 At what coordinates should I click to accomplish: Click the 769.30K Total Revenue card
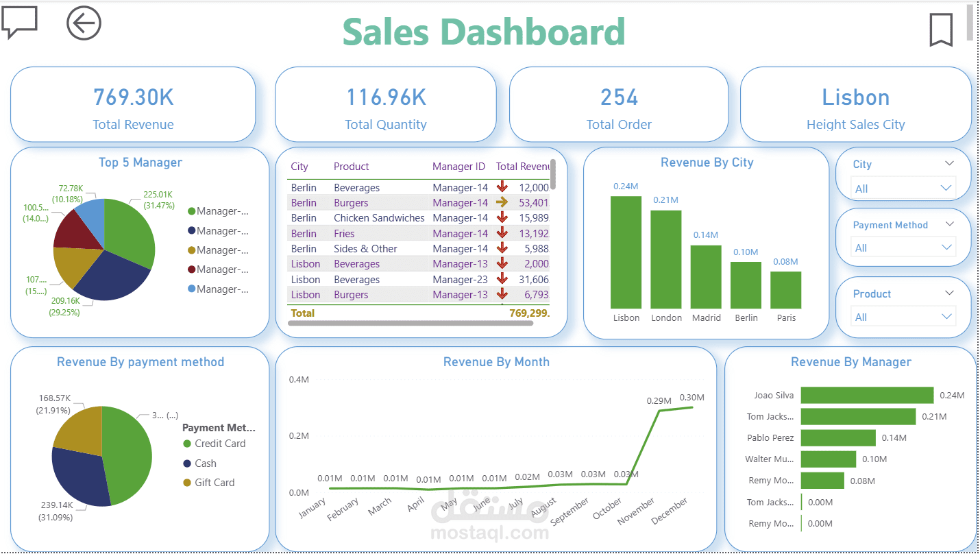point(133,105)
